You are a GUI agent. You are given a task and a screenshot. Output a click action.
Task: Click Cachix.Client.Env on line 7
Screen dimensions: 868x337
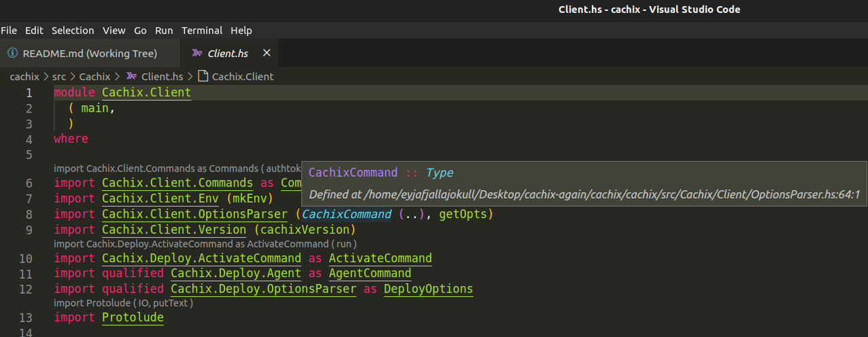(161, 198)
